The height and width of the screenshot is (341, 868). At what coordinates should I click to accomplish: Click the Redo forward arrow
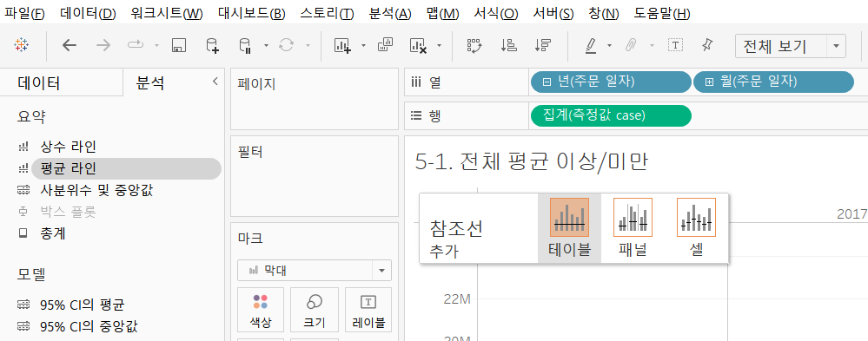(x=103, y=45)
